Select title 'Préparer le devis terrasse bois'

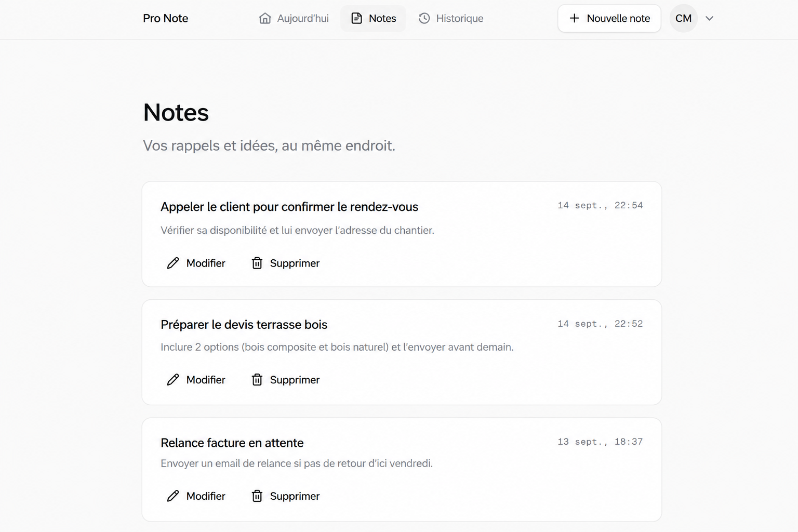click(244, 325)
